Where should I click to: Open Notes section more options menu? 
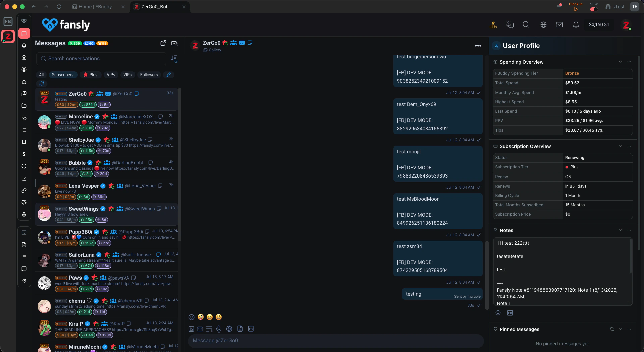click(629, 230)
